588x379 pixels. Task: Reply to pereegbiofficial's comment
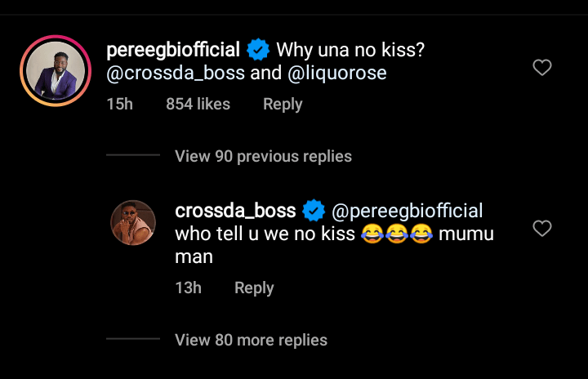(283, 105)
